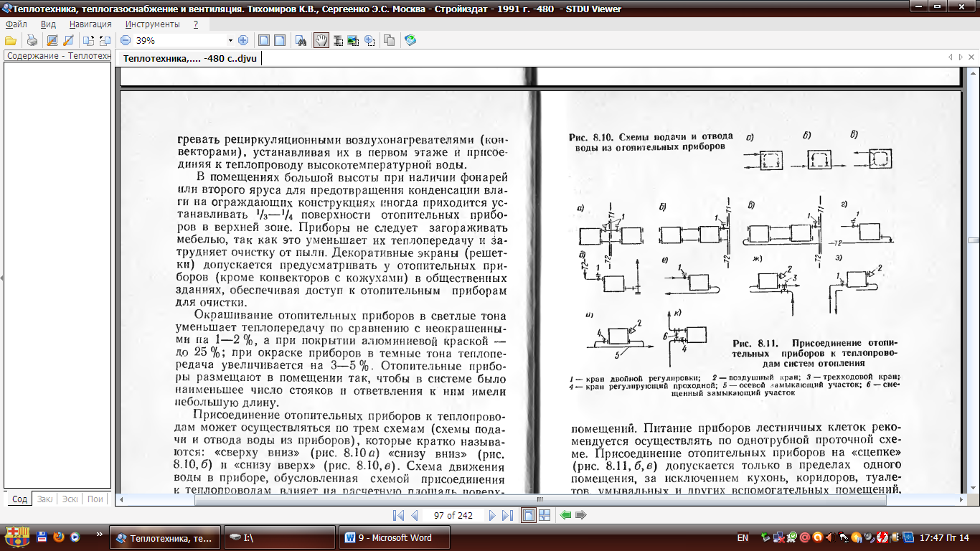Select the image selection tool
Screen dimensions: 980x551
pyautogui.click(x=353, y=41)
